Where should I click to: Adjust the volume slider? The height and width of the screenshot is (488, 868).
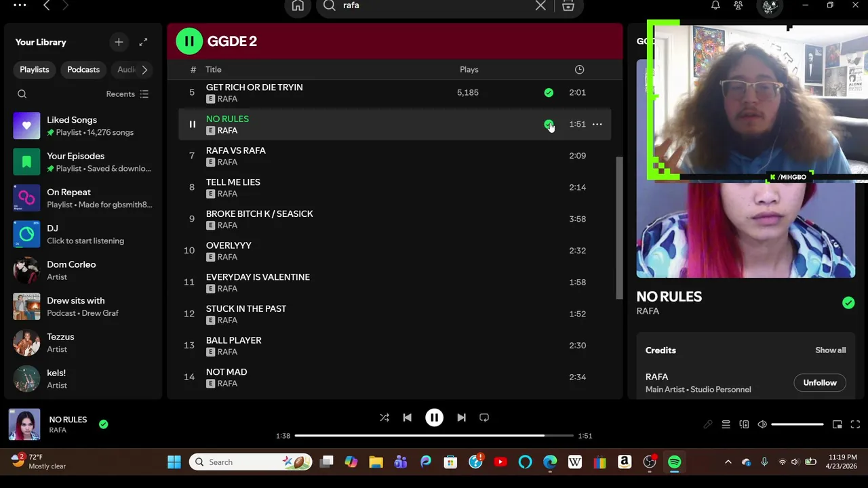coord(797,425)
